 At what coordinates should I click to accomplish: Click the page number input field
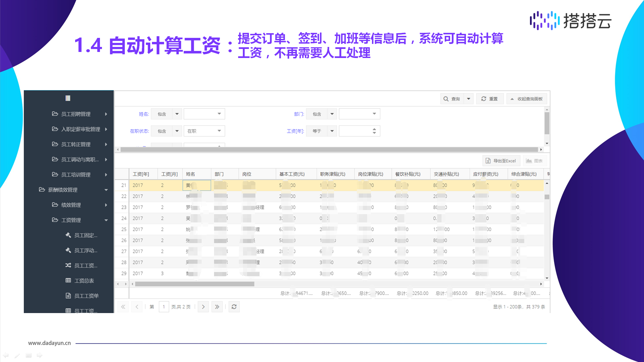[x=164, y=307]
